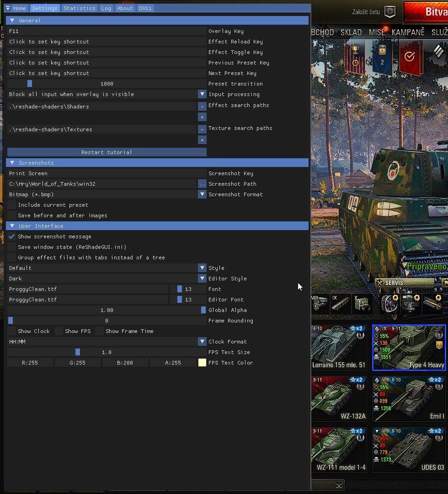Disable the Show screenshot message checkbox
The height and width of the screenshot is (494, 448).
(x=12, y=236)
